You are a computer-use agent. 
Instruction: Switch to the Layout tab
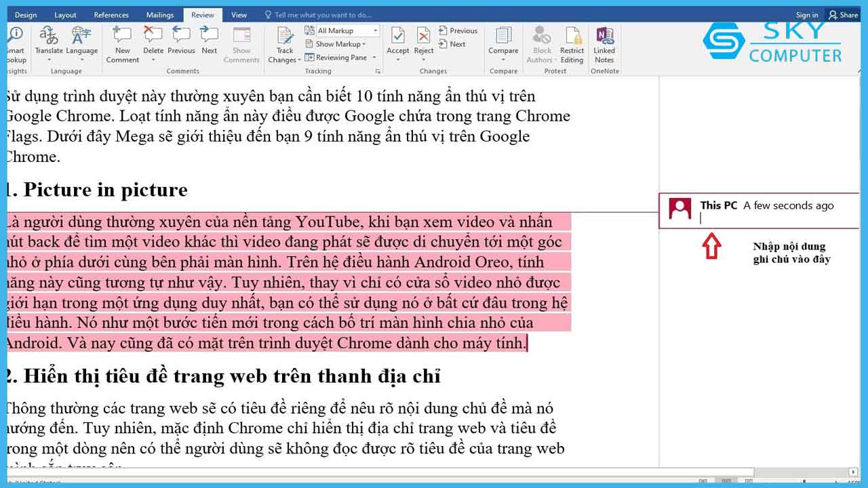(x=66, y=15)
